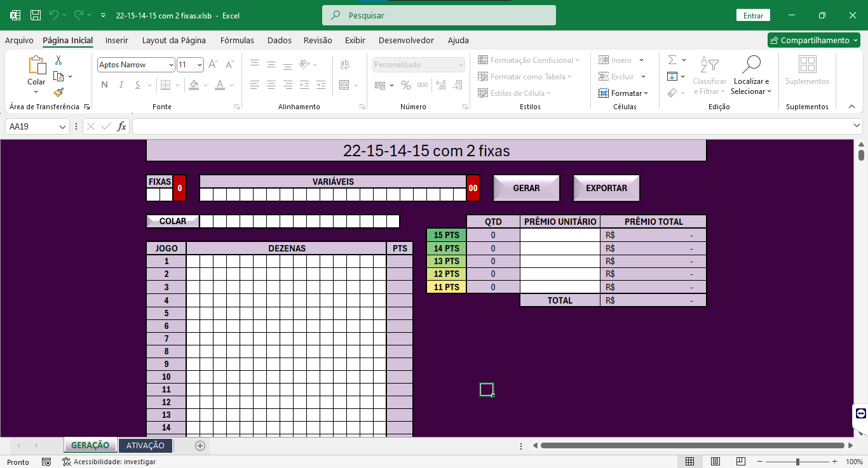Viewport: 868px width, 468px height.
Task: Click the horizontal scrollbar thumb
Action: pos(692,446)
